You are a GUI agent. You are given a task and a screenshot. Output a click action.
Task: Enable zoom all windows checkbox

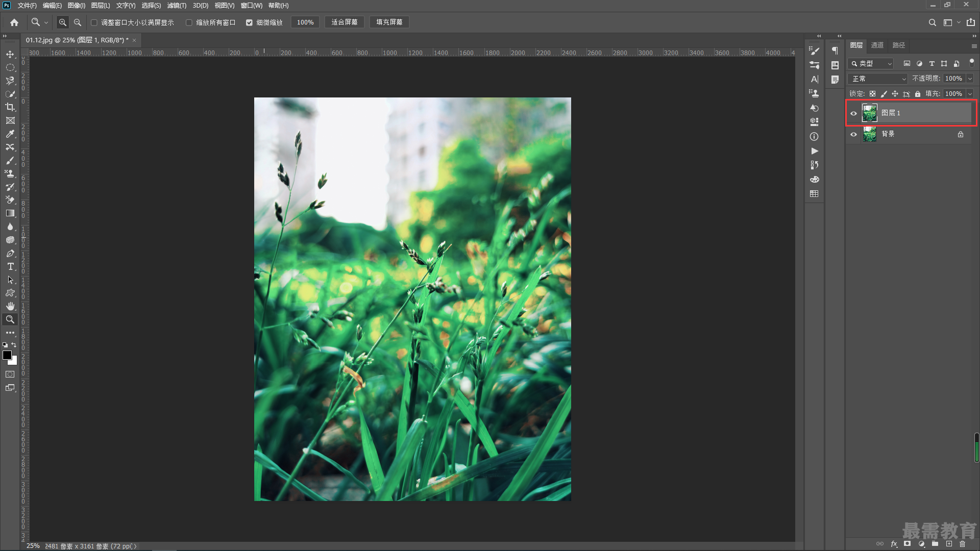189,22
